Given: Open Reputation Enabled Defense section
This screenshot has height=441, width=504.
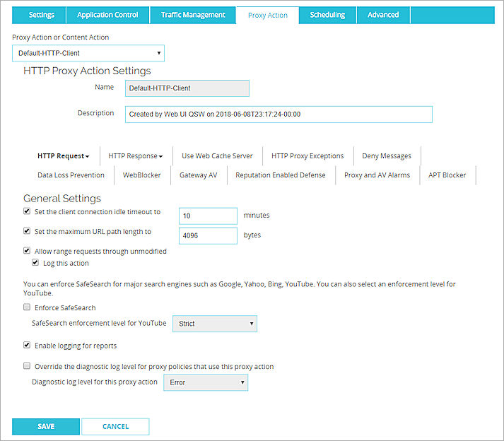Looking at the screenshot, I should tap(281, 175).
